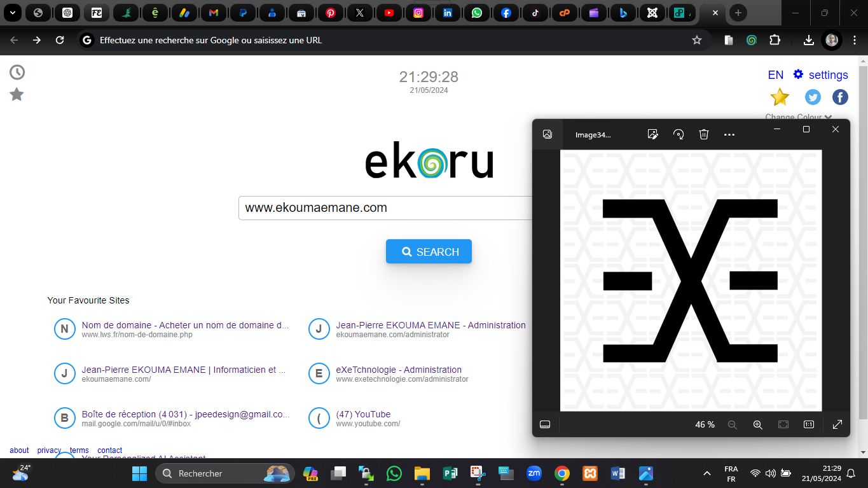The width and height of the screenshot is (868, 488).
Task: Click taskbar Rechercher search box
Action: [x=225, y=473]
